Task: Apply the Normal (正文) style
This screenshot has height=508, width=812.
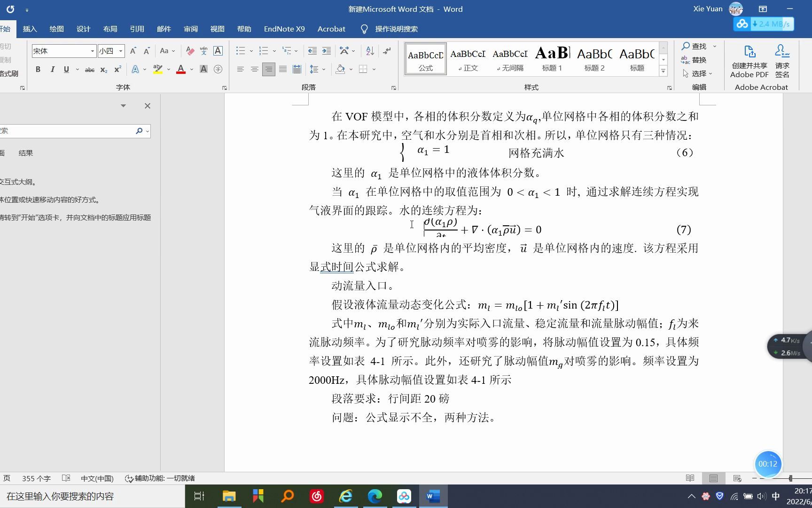Action: tap(468, 59)
